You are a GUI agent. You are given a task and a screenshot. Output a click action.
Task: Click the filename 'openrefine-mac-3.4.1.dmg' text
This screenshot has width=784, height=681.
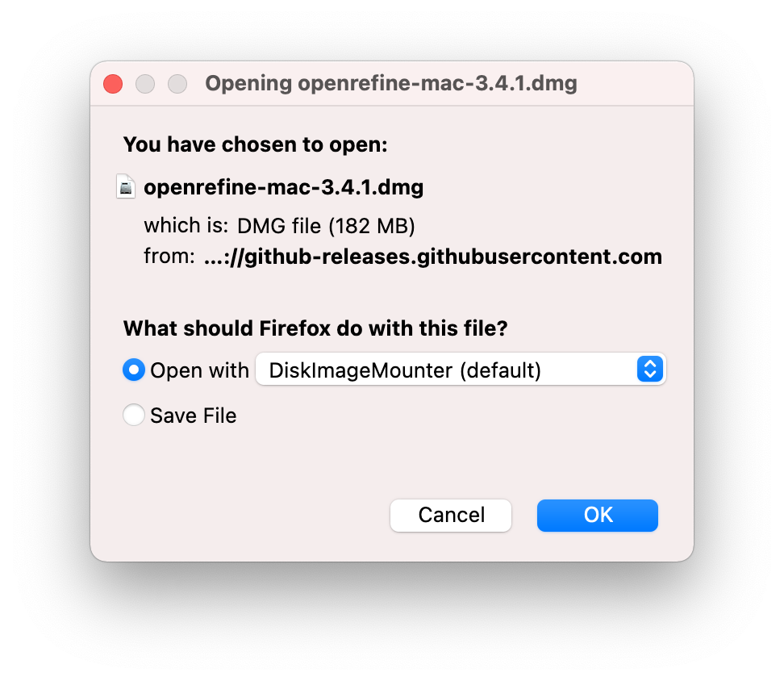tap(283, 186)
